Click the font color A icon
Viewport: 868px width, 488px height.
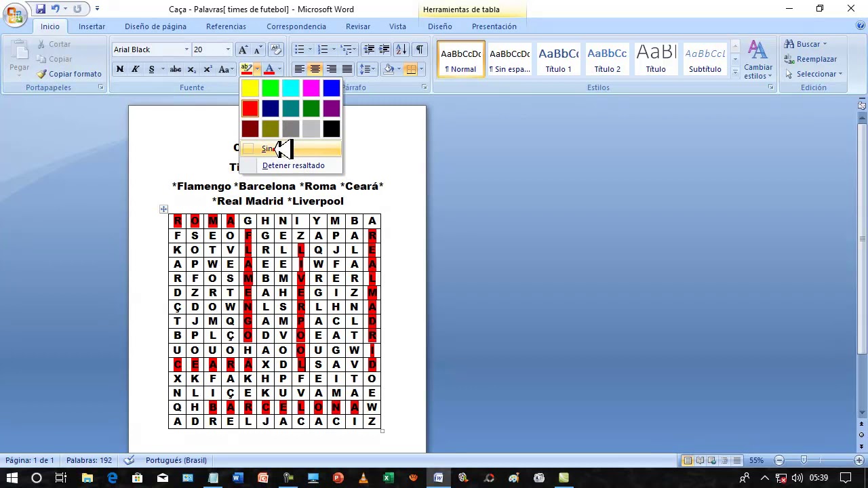[x=269, y=69]
